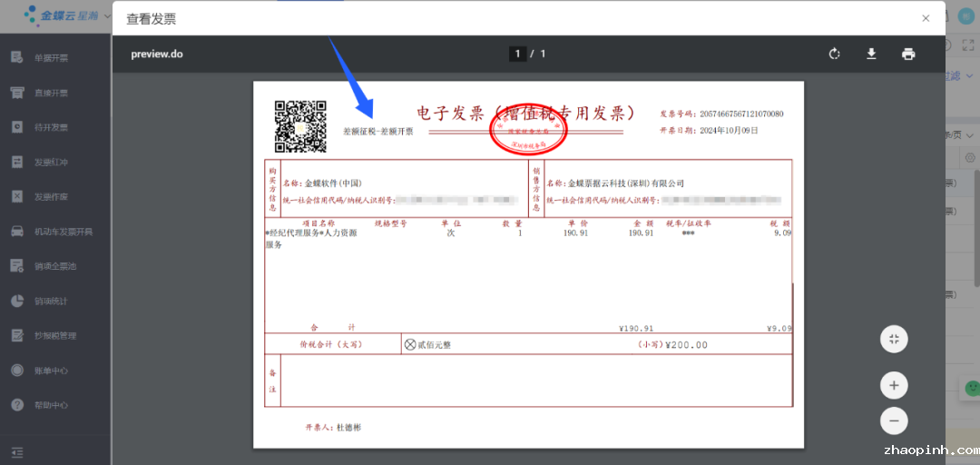Download the invoice PDF

click(x=871, y=54)
